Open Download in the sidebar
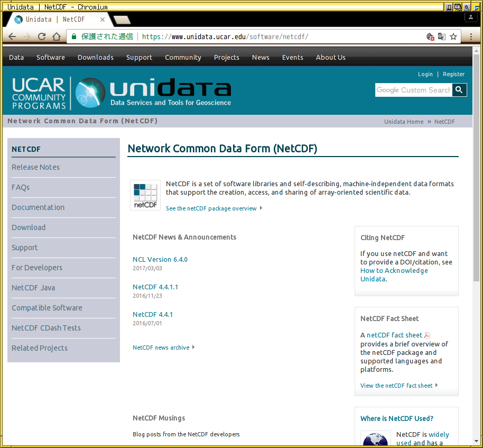 point(29,227)
